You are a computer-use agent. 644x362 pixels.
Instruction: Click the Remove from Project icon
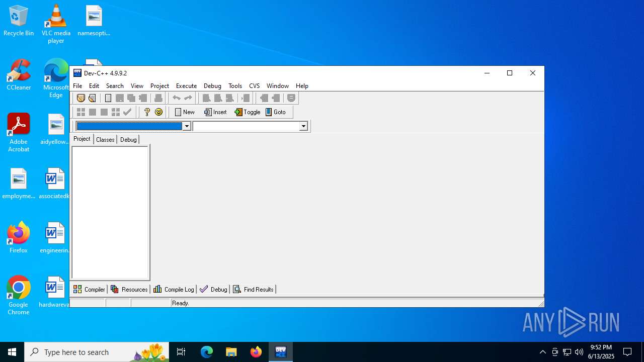coord(276,98)
